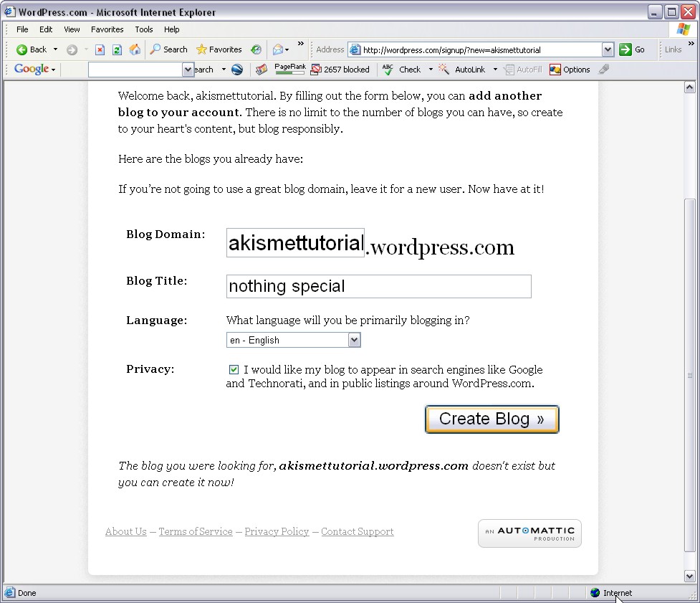
Task: Click the Back navigation arrow icon
Action: coord(21,49)
